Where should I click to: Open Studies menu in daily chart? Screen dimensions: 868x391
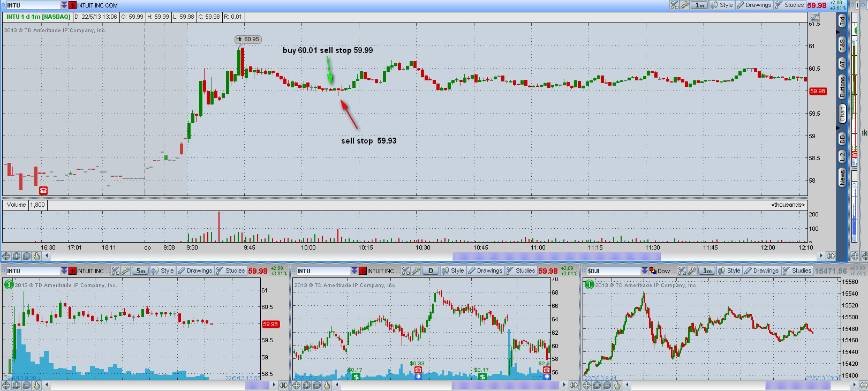[x=520, y=271]
